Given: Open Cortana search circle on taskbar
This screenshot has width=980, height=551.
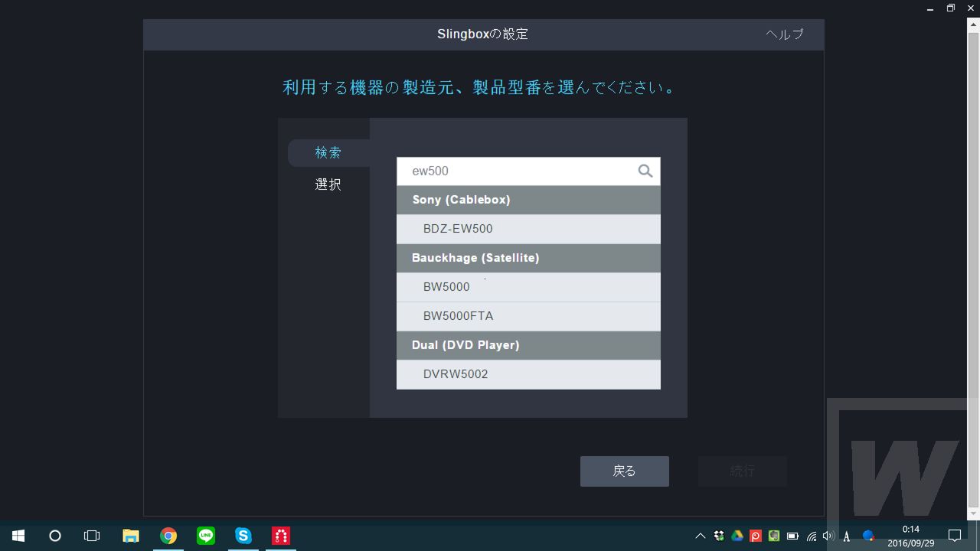Looking at the screenshot, I should pyautogui.click(x=55, y=536).
